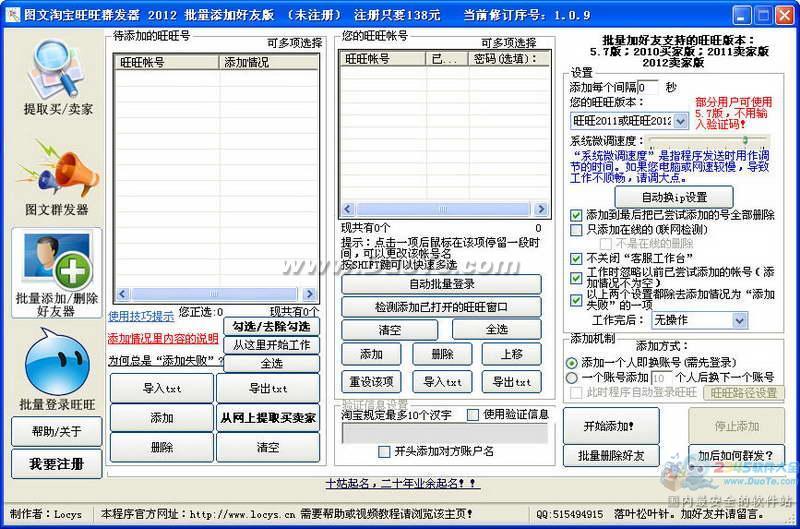The image size is (800, 529).
Task: Click the 验证信息 text input field
Action: pyautogui.click(x=444, y=433)
